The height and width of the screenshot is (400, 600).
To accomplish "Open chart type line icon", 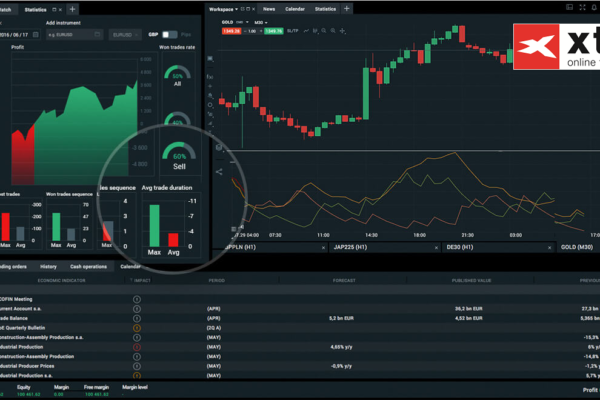I will click(x=306, y=31).
